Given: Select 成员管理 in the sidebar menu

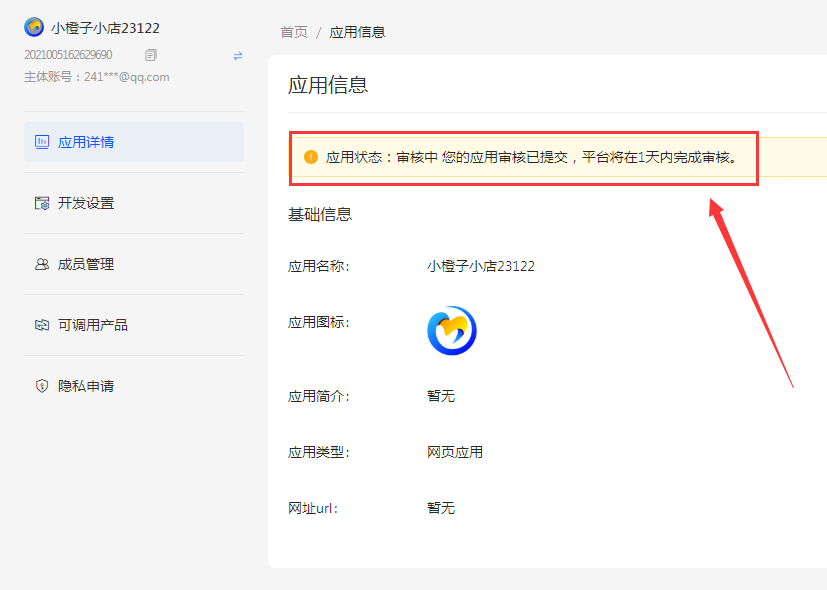Looking at the screenshot, I should click(x=85, y=263).
